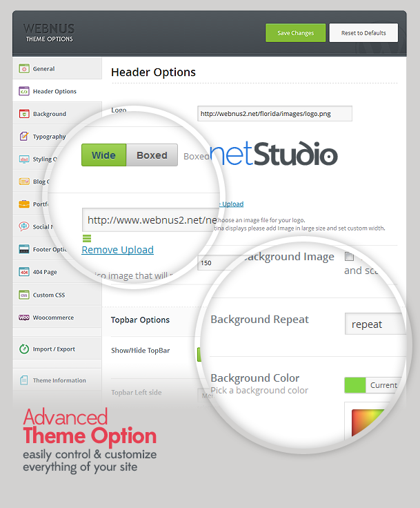Click the Woocommerce logo icon
Image resolution: width=420 pixels, height=508 pixels.
tap(24, 317)
